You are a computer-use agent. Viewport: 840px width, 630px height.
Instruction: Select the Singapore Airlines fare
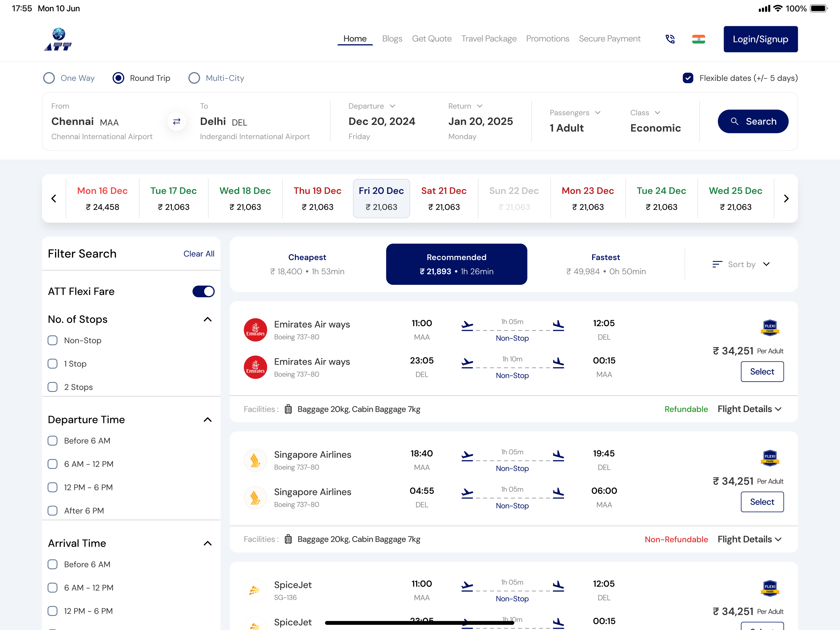[762, 501]
